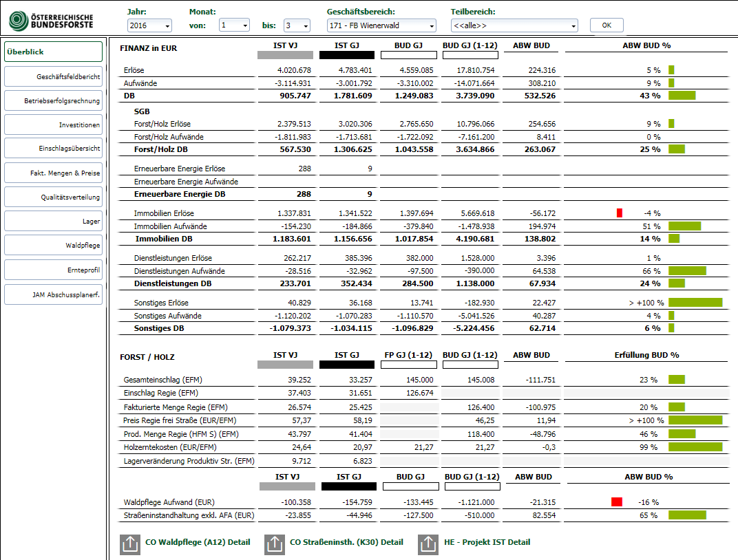Click the FINANZ in EUR heading

(x=148, y=48)
